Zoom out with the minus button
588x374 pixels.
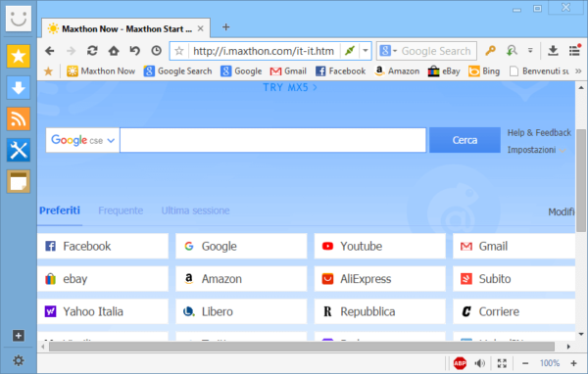(525, 363)
